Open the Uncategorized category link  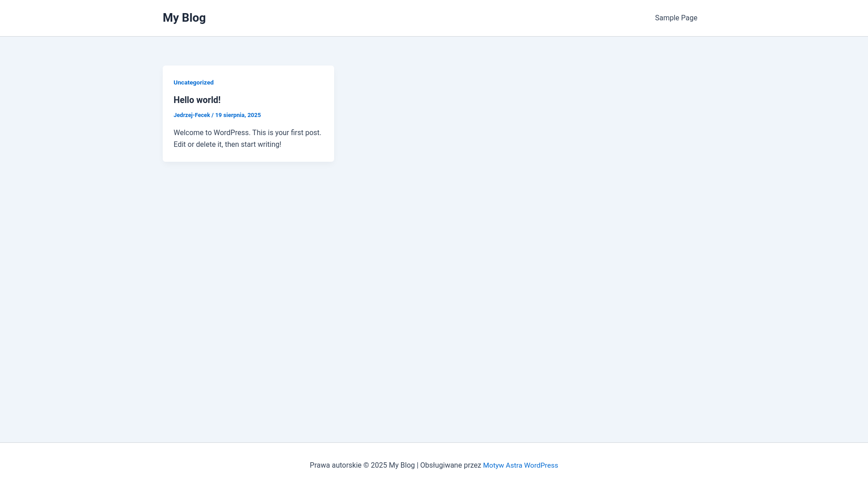193,82
